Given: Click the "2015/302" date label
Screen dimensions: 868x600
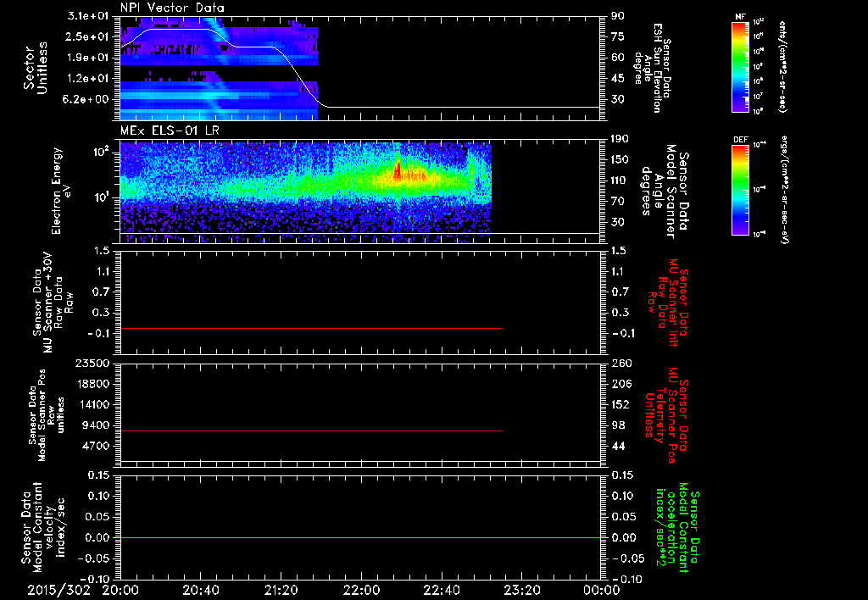Looking at the screenshot, I should point(58,590).
